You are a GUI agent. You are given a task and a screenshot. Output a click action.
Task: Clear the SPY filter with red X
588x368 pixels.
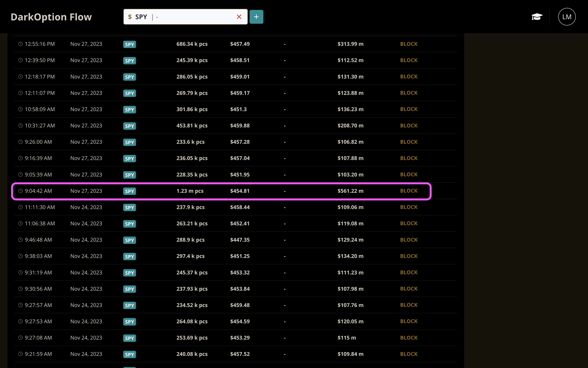(x=239, y=17)
